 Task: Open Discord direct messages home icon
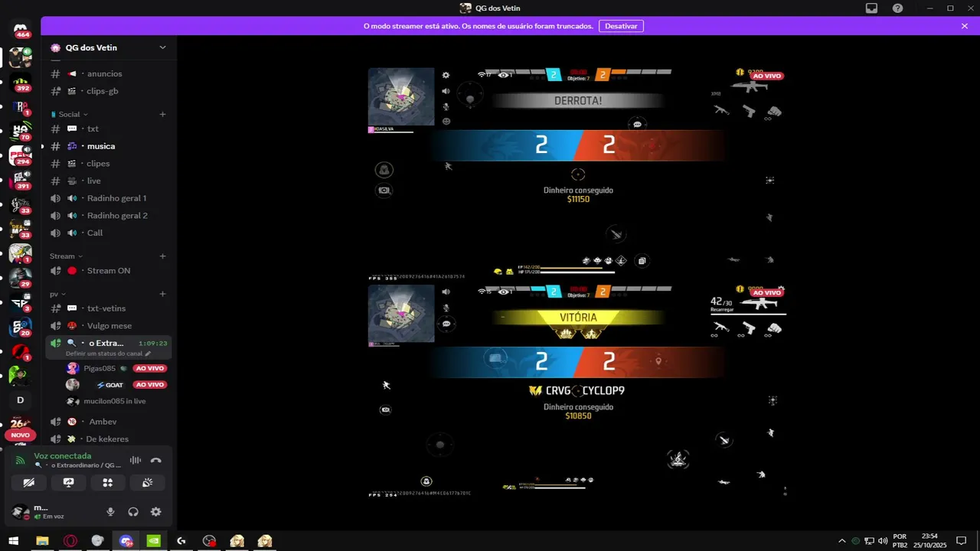click(x=21, y=29)
